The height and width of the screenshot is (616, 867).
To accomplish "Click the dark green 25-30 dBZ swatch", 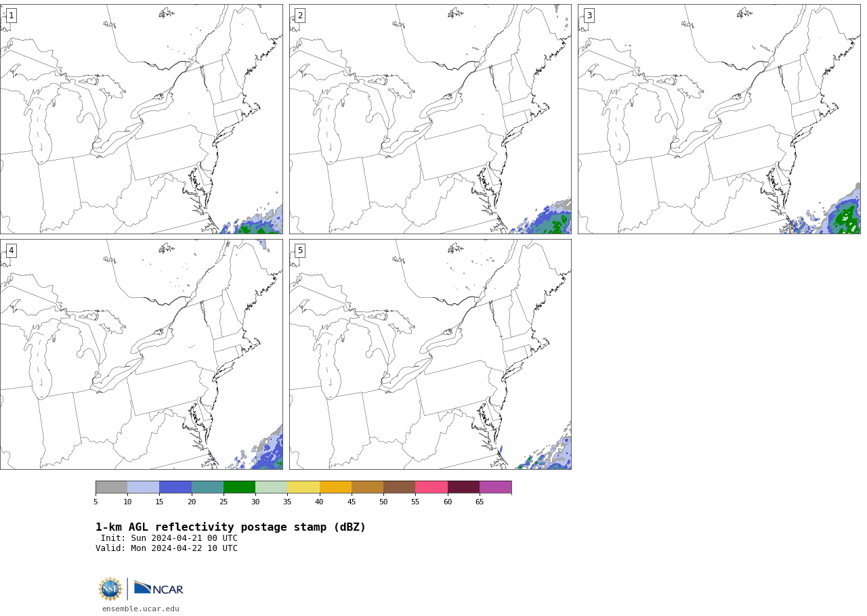I will [239, 487].
